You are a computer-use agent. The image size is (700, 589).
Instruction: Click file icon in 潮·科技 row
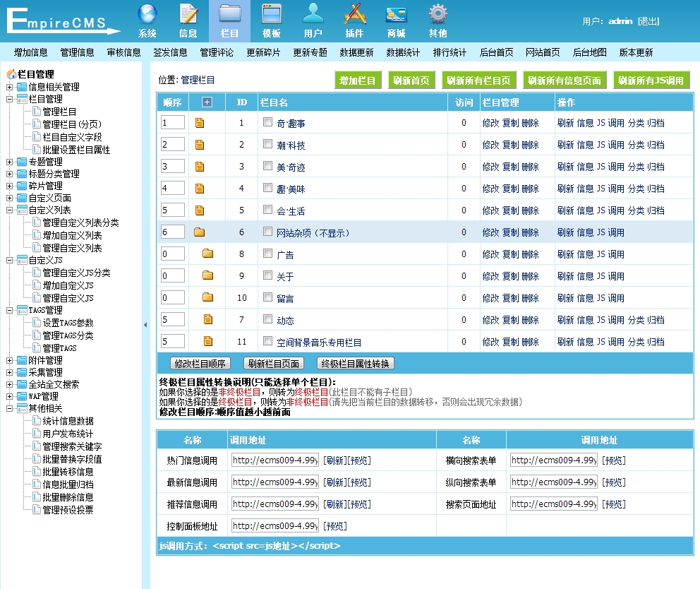click(200, 145)
